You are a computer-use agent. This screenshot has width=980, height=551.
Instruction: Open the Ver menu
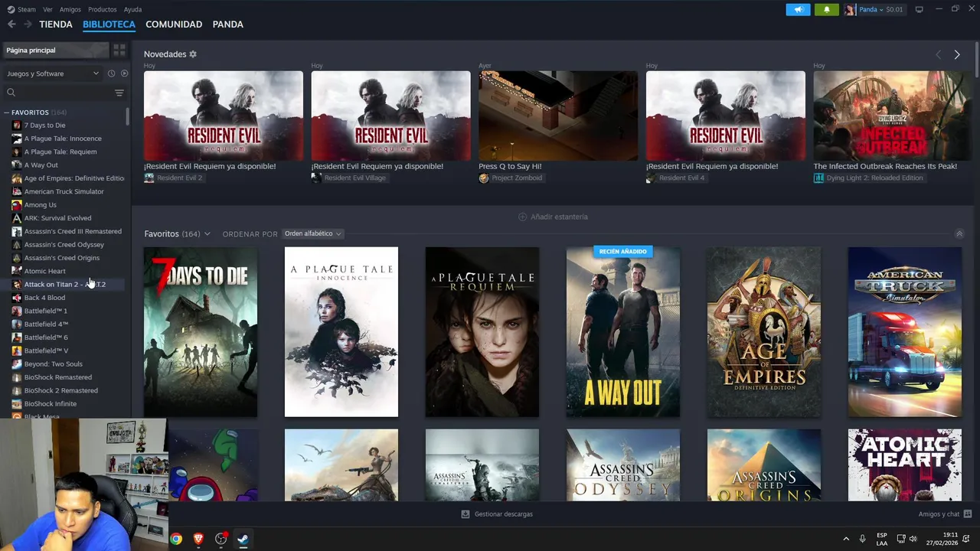point(48,10)
